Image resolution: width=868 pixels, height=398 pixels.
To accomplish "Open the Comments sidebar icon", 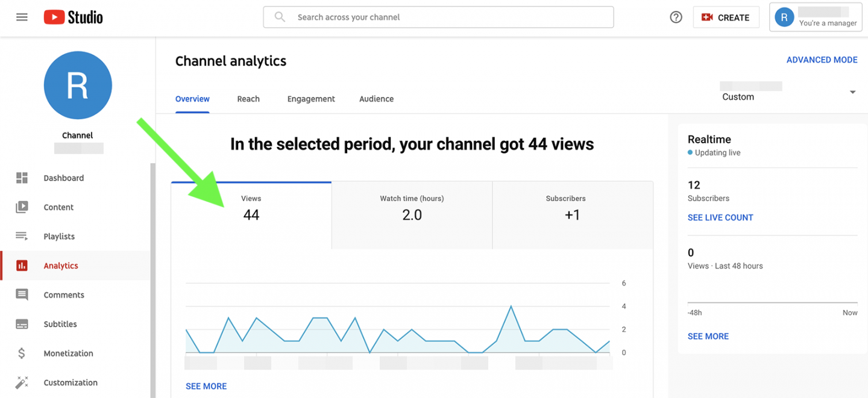I will (22, 294).
